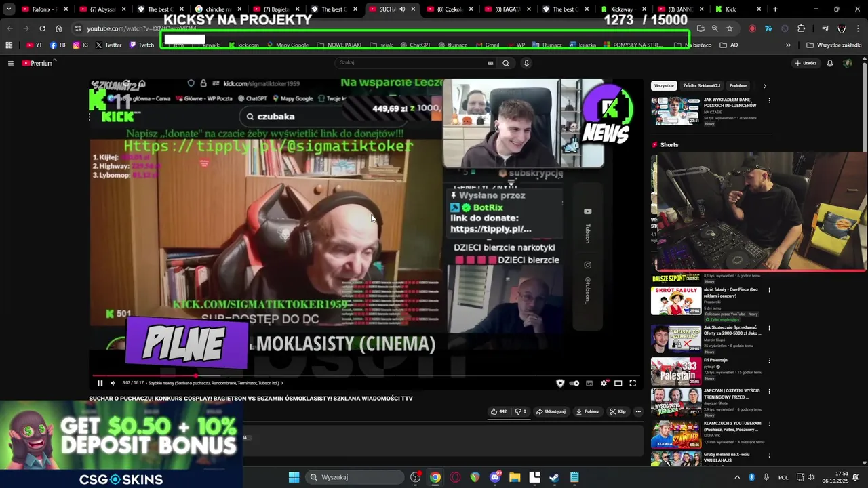The image size is (868, 488).
Task: Select the Podobne filter chip
Action: 738,86
